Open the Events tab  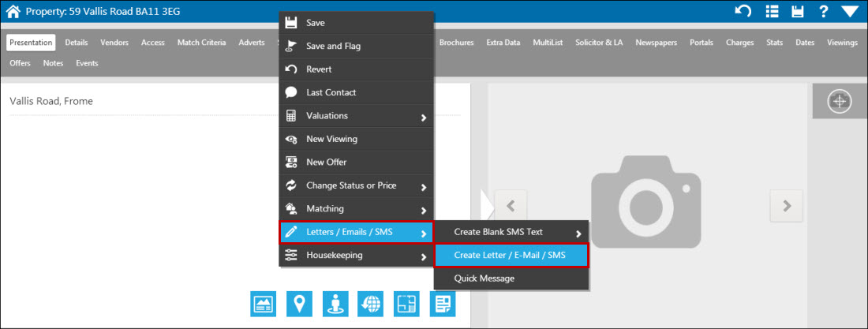87,63
